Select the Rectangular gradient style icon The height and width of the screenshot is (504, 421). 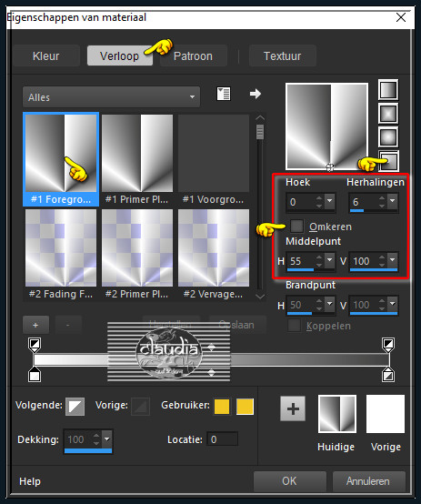point(388,114)
